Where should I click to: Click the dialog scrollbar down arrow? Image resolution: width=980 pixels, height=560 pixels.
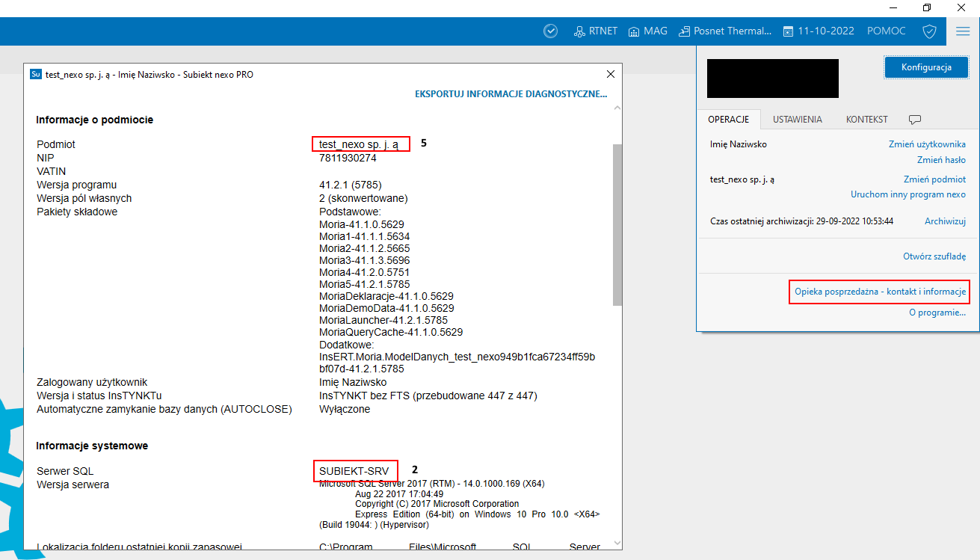617,544
